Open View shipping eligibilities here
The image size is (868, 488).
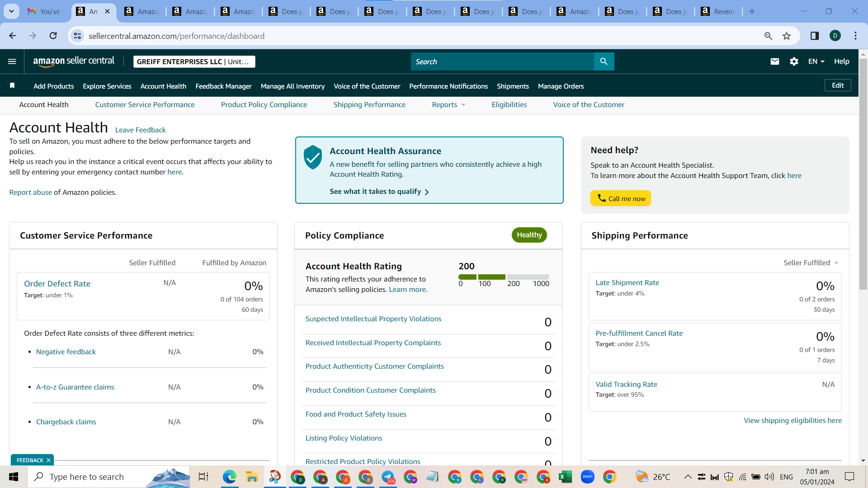coord(793,421)
